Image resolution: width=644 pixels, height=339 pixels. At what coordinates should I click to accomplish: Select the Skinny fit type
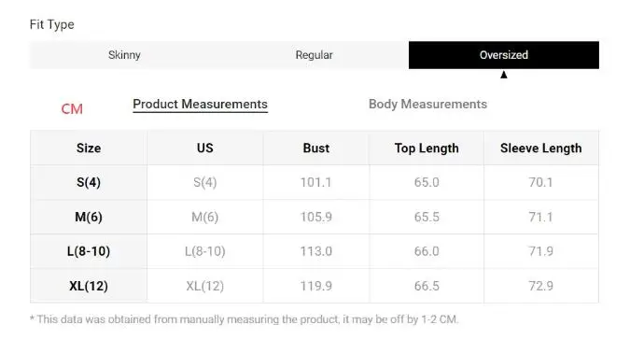124,55
